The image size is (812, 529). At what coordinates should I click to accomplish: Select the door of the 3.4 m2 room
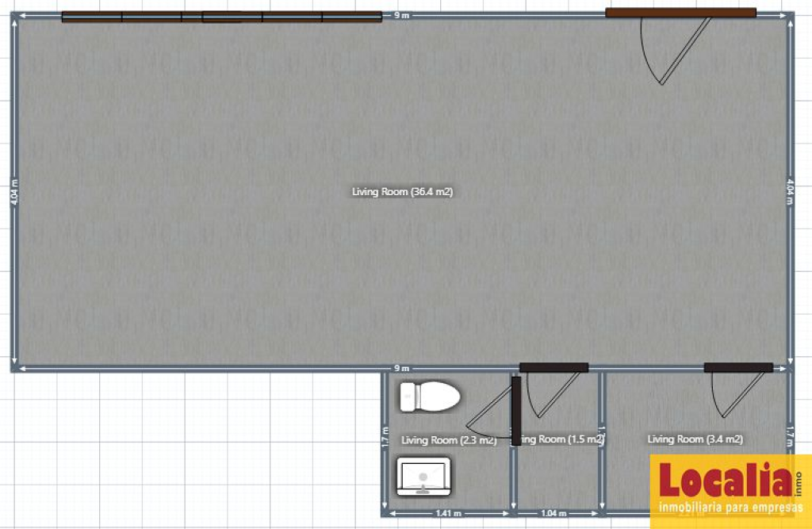click(x=738, y=389)
